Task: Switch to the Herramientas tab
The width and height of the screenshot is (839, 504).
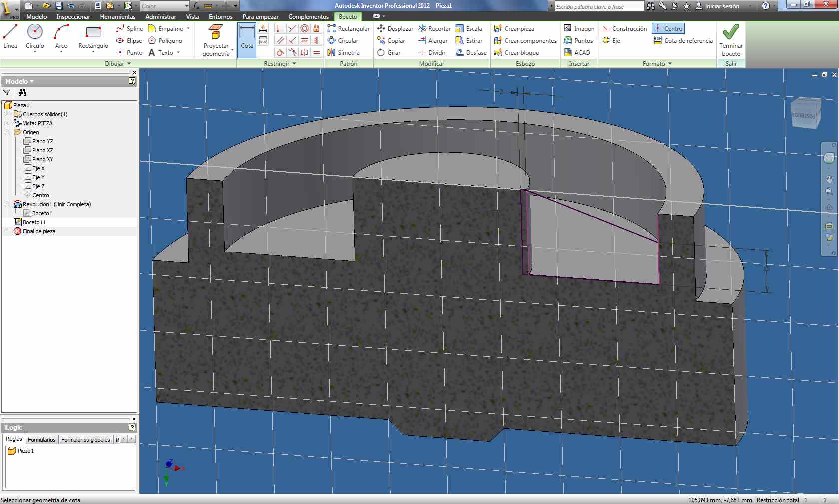Action: point(118,16)
